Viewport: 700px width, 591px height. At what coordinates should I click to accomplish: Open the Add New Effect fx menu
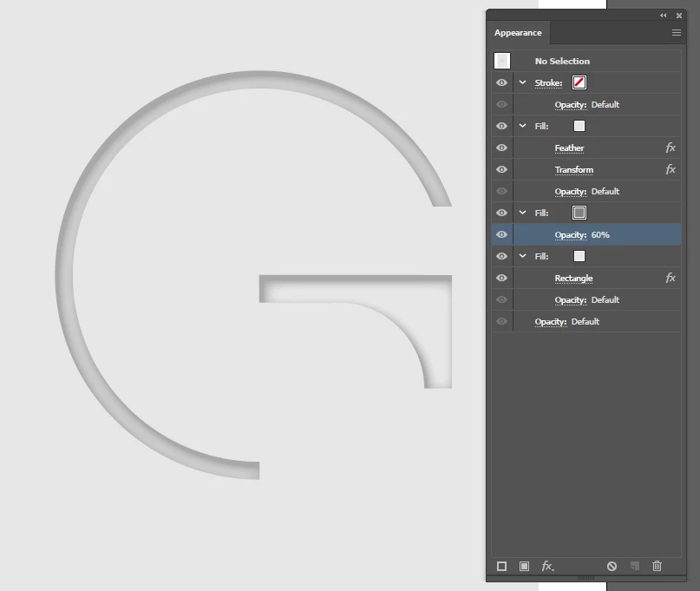(547, 567)
